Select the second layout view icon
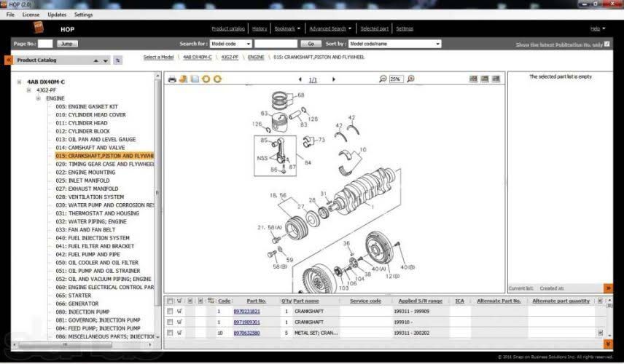 484,79
